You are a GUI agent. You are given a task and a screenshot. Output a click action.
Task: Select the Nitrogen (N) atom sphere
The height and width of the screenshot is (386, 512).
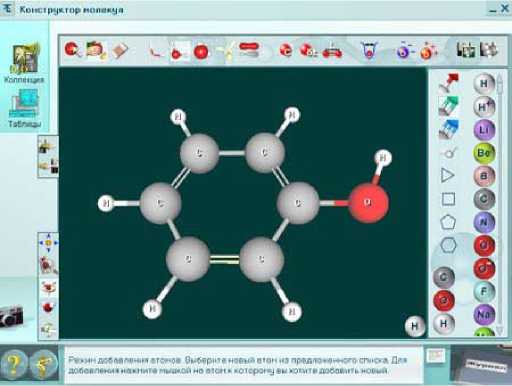484,222
